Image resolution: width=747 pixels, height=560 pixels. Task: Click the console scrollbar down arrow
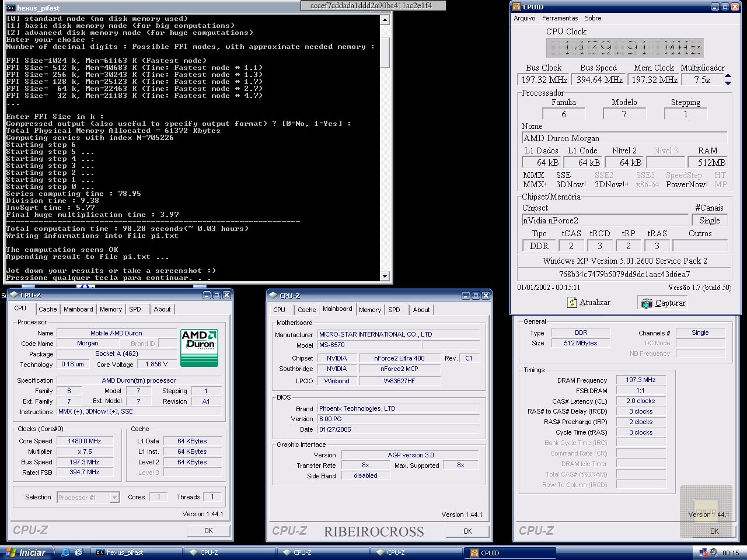coord(385,276)
